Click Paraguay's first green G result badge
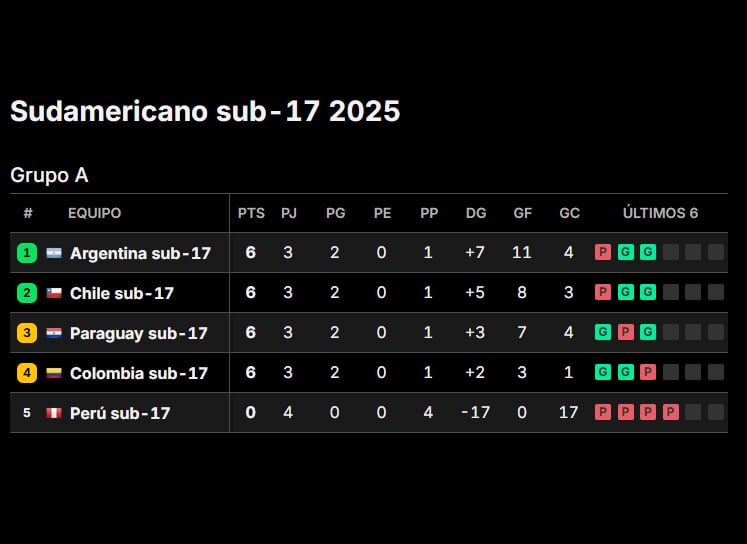Image resolution: width=747 pixels, height=544 pixels. [x=603, y=332]
